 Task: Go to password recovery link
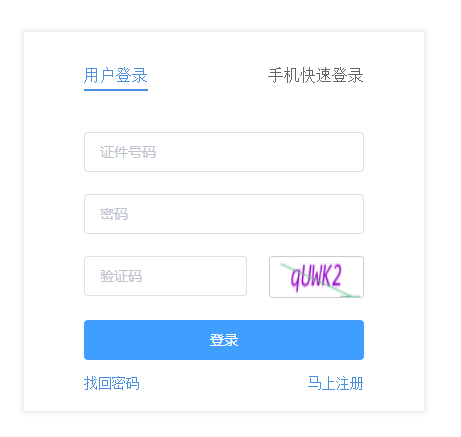[112, 383]
